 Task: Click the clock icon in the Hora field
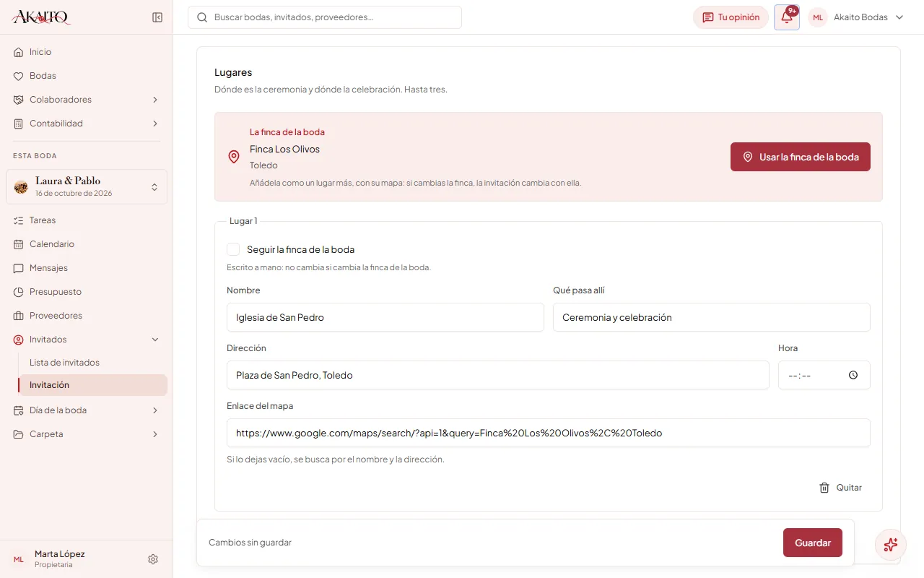point(853,375)
